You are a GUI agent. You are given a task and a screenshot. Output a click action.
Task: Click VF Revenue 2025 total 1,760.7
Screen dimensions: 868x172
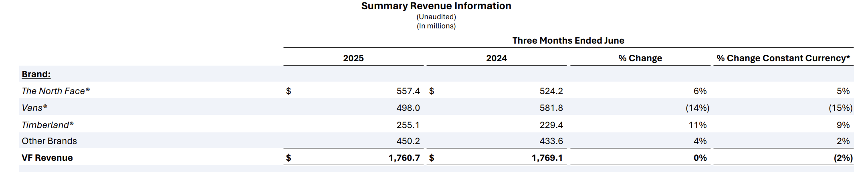coord(404,158)
